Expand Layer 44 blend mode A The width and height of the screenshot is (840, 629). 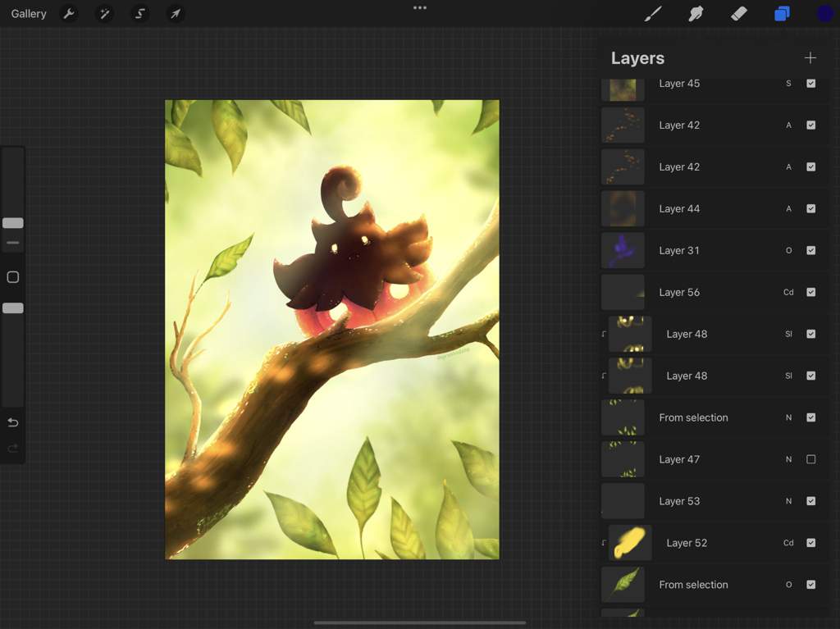tap(788, 208)
